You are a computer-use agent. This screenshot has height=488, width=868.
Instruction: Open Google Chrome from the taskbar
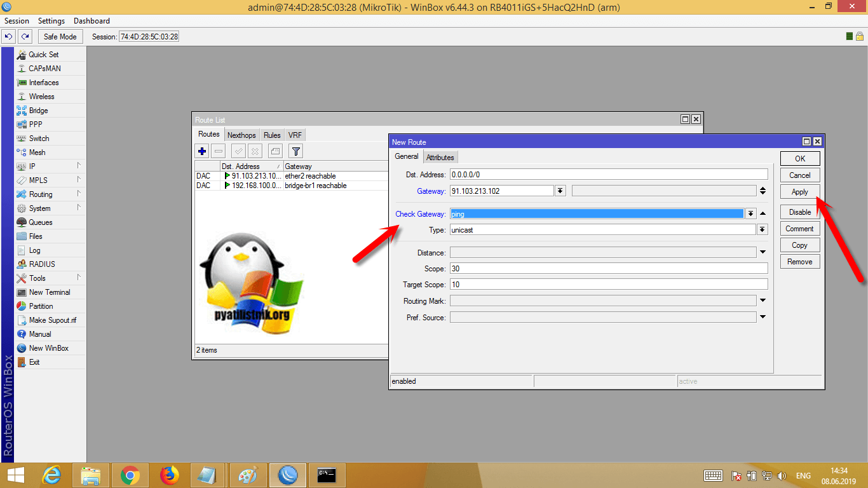tap(130, 475)
